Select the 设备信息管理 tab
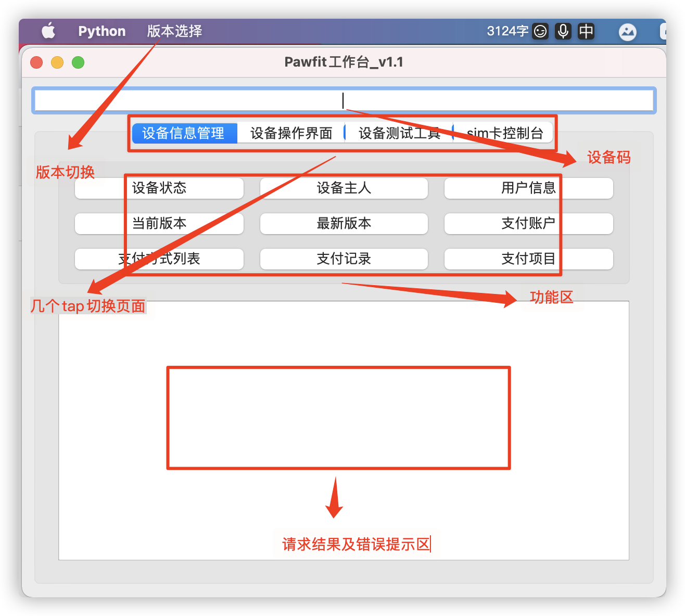 [184, 133]
